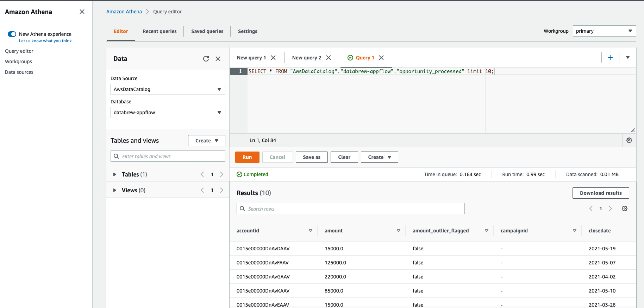Close the Query 1 tab
This screenshot has width=644, height=308.
381,58
